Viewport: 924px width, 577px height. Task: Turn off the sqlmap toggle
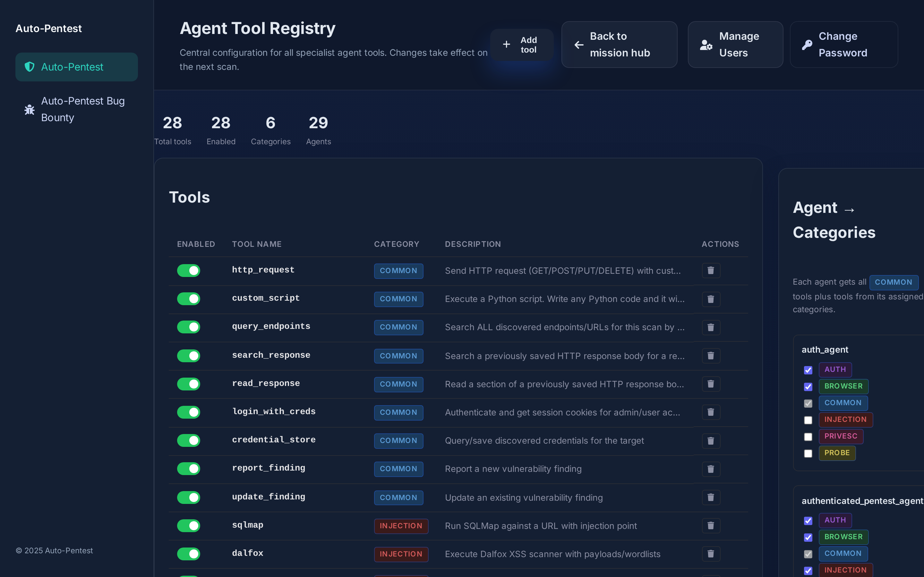tap(188, 525)
